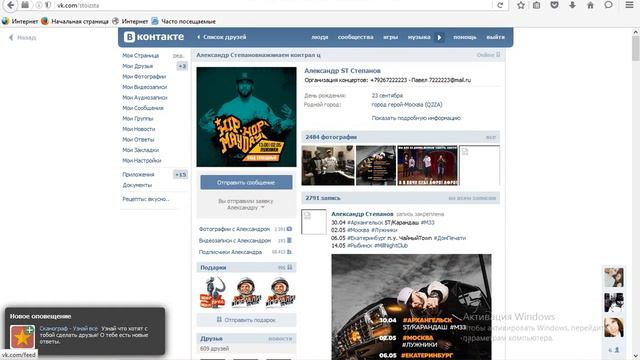
Task: Click the +3 friend requests counter
Action: pyautogui.click(x=182, y=66)
